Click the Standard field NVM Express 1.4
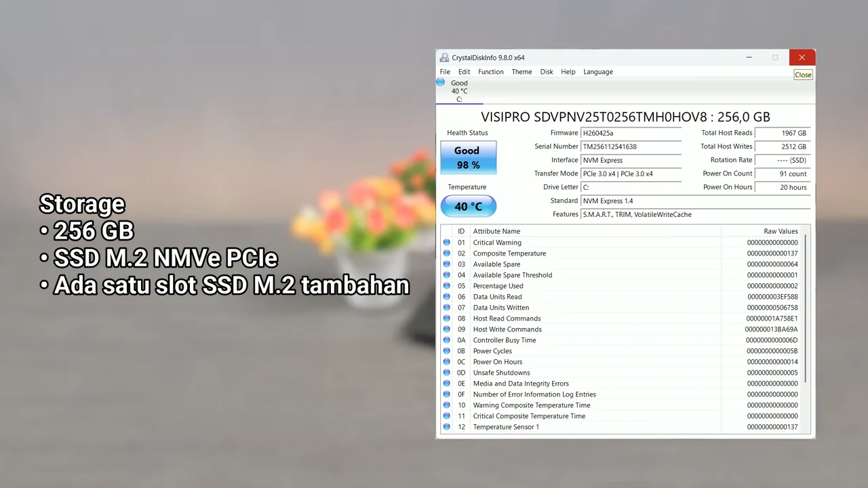868x488 pixels. tap(696, 201)
